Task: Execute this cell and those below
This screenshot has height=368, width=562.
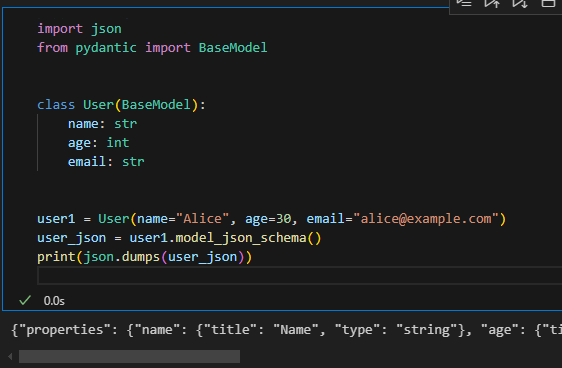Action: tap(520, 4)
